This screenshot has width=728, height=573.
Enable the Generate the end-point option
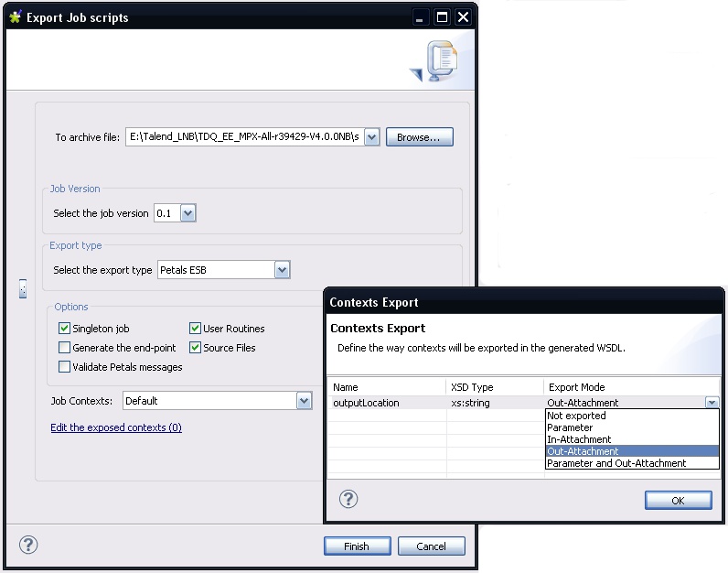64,348
